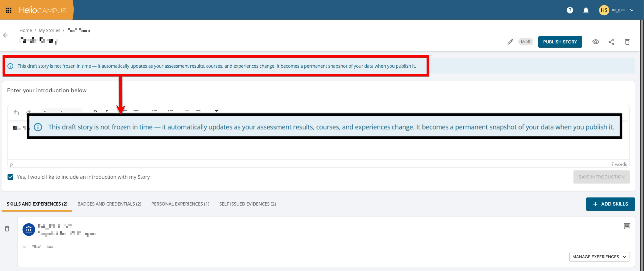Uncheck include introduction with my Story

10,177
